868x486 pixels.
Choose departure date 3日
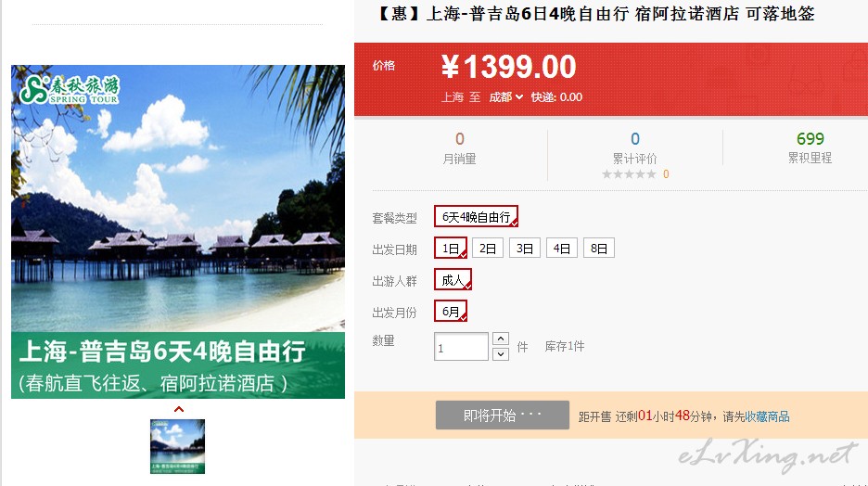[525, 248]
